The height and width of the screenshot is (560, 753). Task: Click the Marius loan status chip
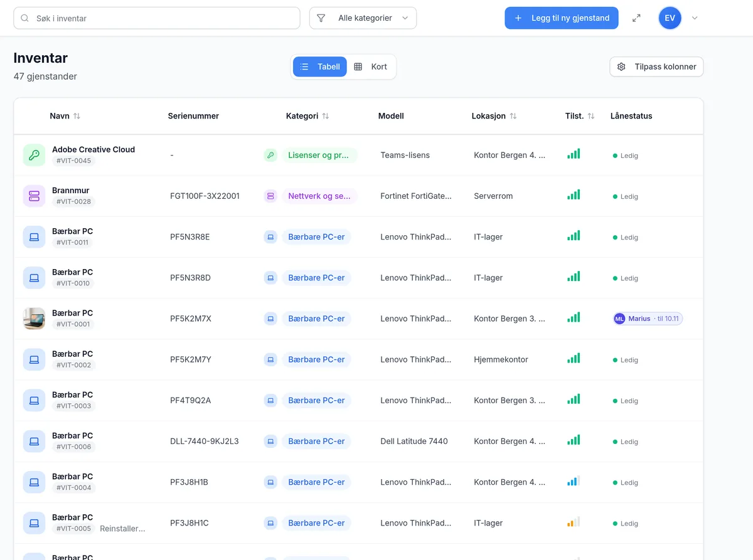(x=648, y=319)
